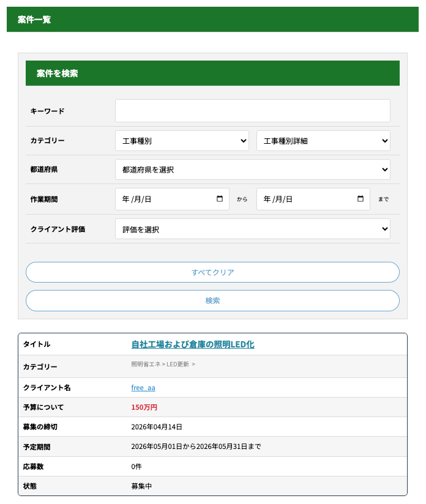The image size is (426, 504).
Task: Open the 自社工場および倉庫の照明LED化 project link
Action: click(193, 344)
